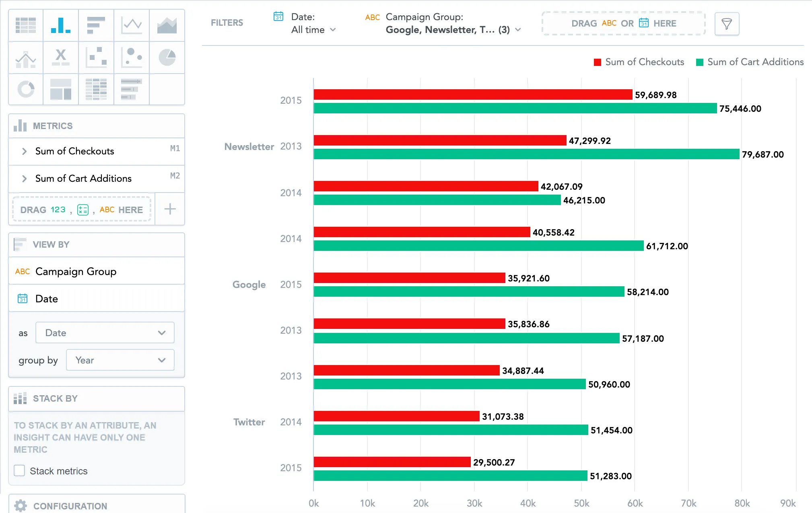Viewport: 812px width, 513px height.
Task: Open the group by Year dropdown
Action: pos(120,360)
